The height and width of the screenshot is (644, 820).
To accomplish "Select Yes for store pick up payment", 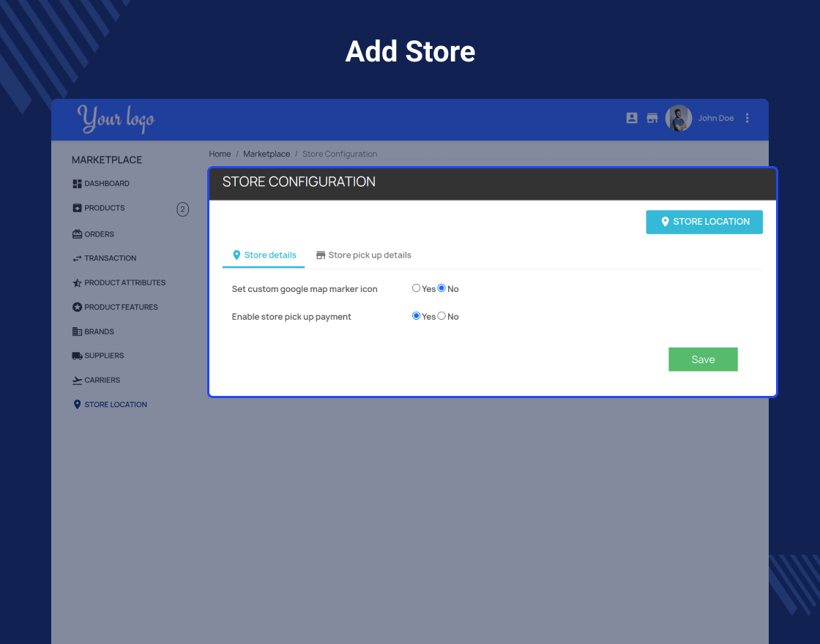I will point(417,315).
